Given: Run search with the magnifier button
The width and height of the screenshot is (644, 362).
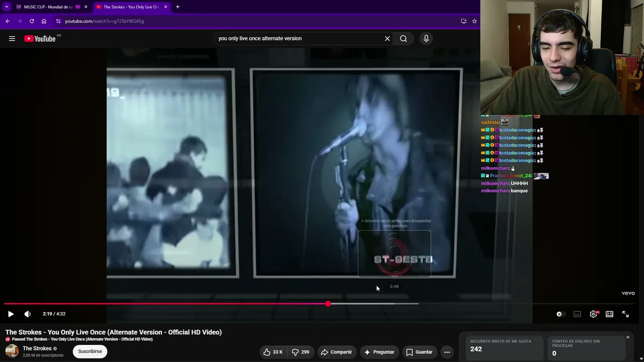Looking at the screenshot, I should (x=404, y=38).
